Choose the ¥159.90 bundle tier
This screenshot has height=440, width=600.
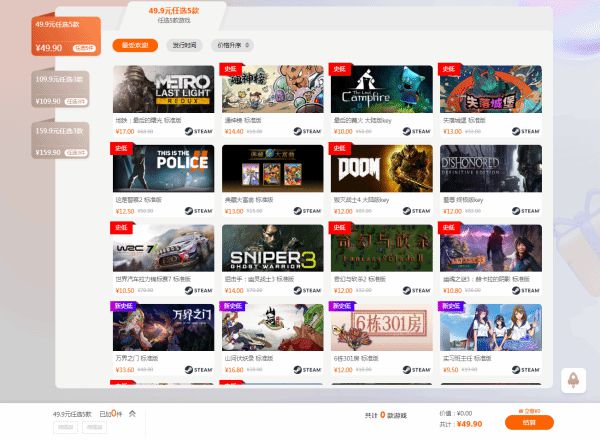60,140
